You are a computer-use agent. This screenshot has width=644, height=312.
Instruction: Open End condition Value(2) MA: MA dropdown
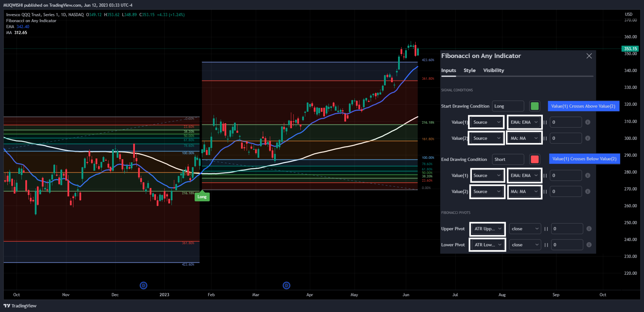tap(524, 192)
